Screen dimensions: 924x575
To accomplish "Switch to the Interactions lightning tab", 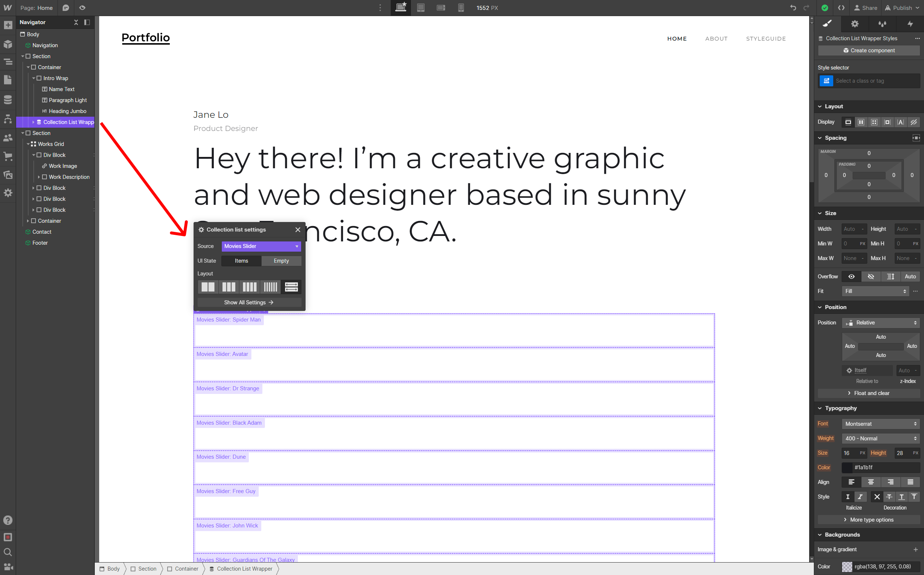I will tap(910, 23).
